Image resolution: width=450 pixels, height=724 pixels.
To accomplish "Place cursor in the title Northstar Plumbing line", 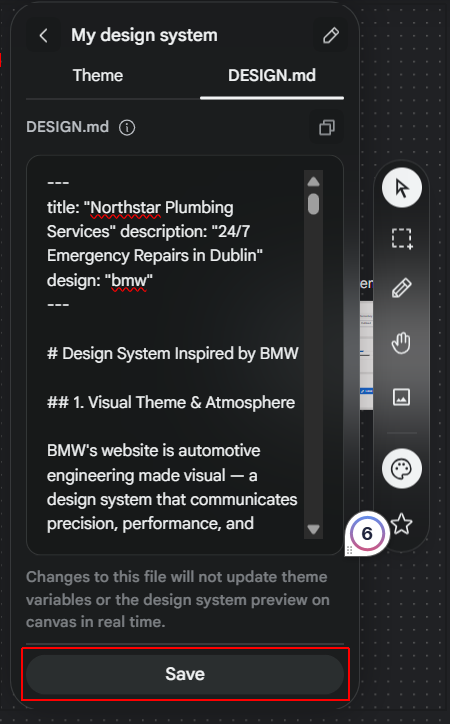I will tap(140, 207).
